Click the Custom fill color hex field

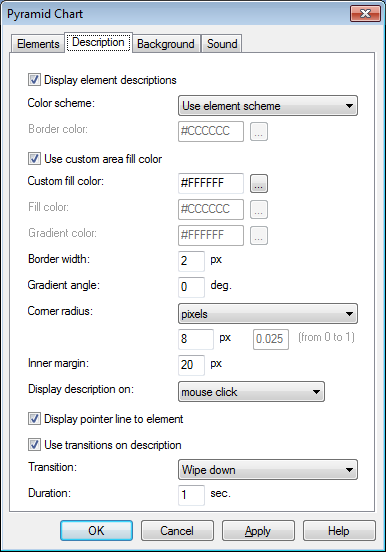[211, 183]
